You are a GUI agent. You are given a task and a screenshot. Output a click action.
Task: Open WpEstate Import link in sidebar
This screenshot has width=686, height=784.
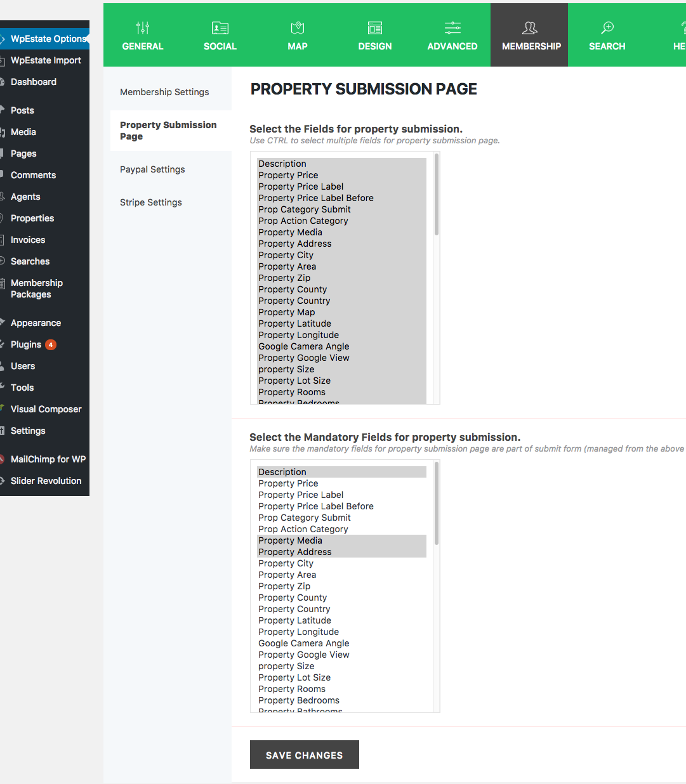coord(46,60)
